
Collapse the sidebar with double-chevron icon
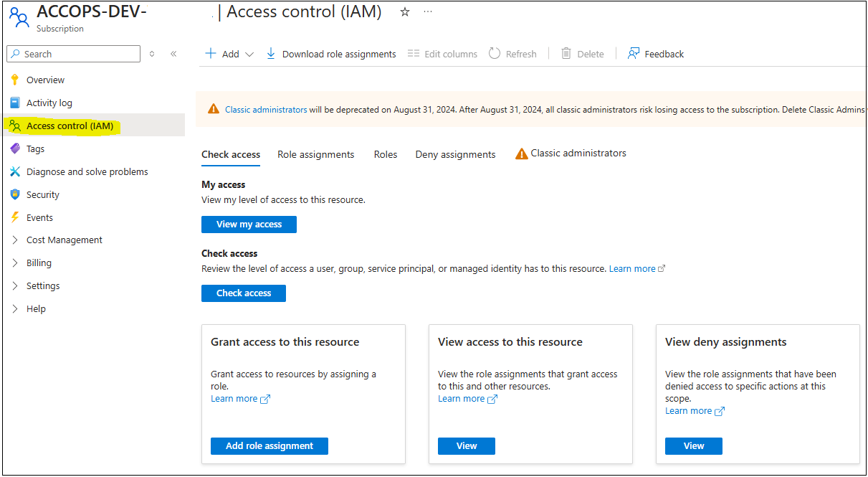(x=173, y=54)
